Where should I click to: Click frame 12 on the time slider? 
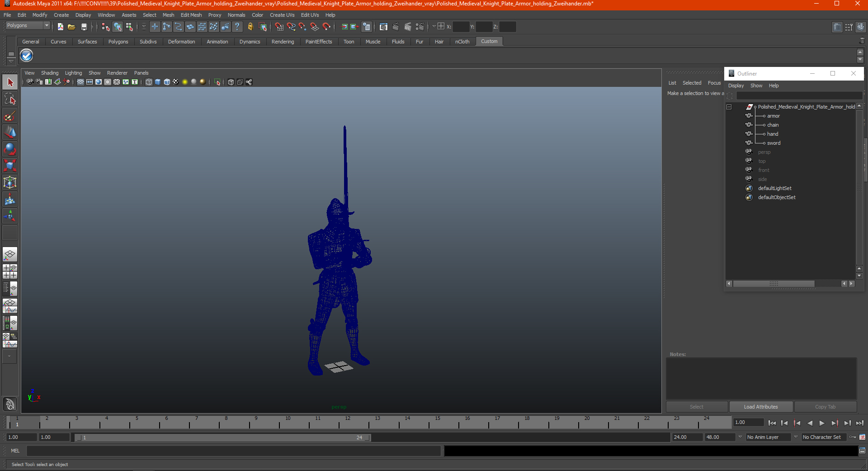coord(348,423)
